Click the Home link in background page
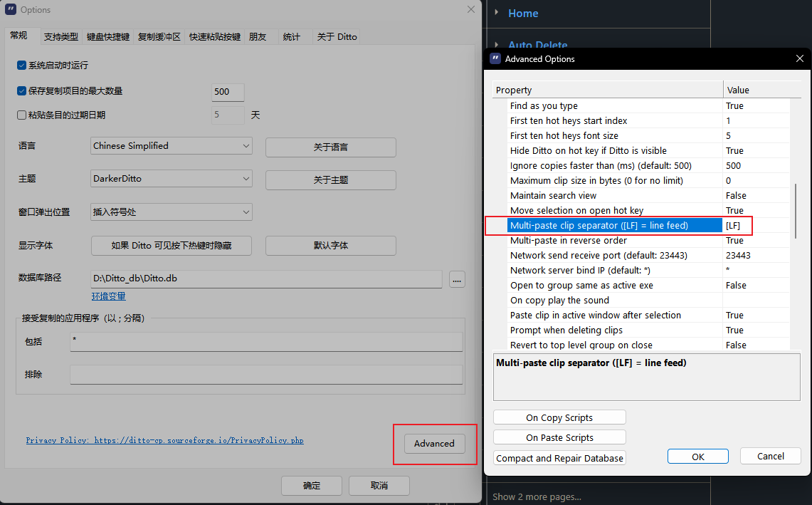The width and height of the screenshot is (812, 505). point(523,13)
